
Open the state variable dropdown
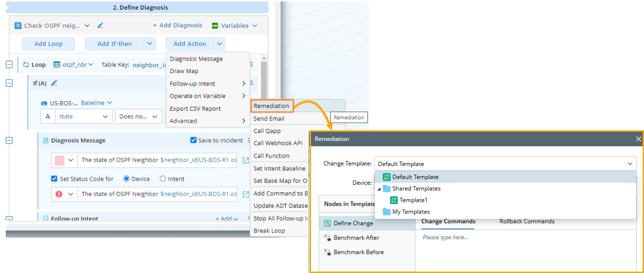[x=84, y=116]
